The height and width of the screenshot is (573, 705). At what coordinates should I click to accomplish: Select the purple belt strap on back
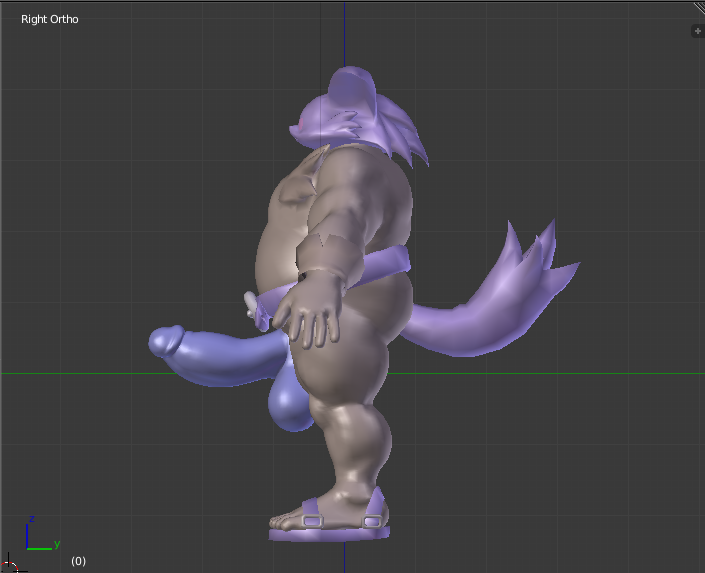pos(389,260)
